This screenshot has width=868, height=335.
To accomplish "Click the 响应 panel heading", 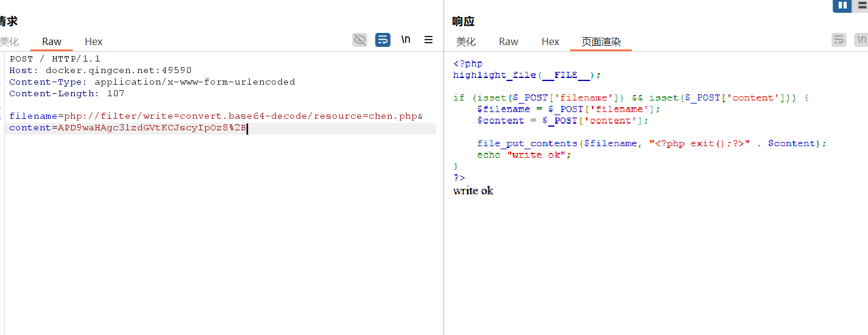I will click(463, 21).
